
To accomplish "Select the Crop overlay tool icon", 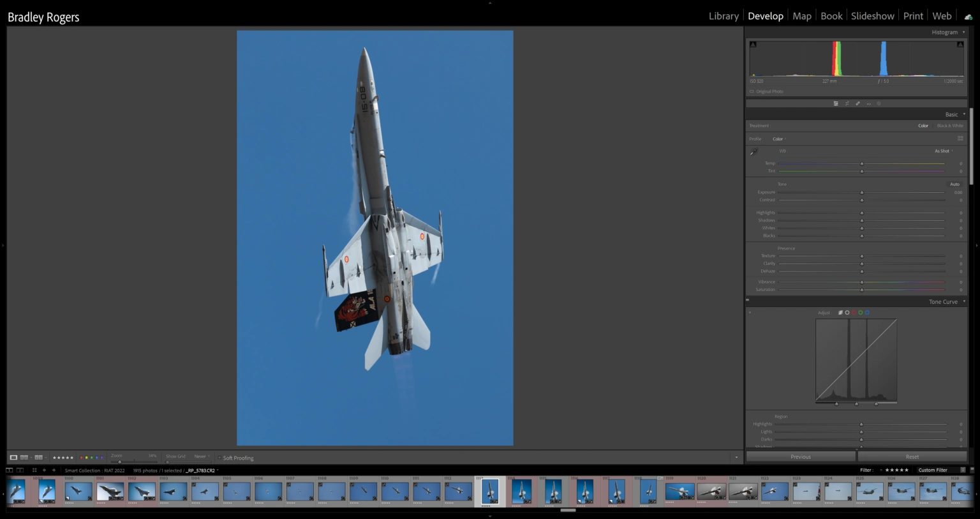I will point(847,103).
